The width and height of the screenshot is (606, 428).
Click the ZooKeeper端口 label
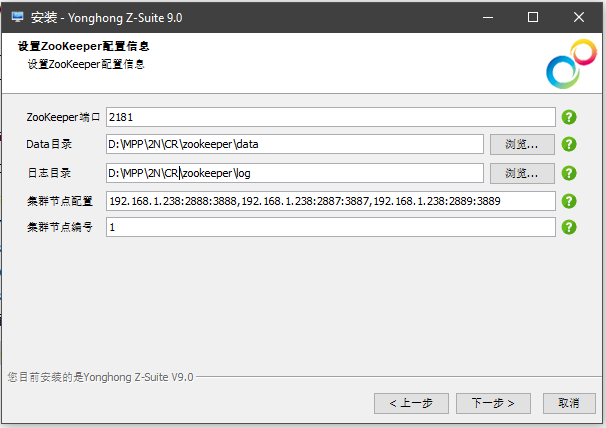[63, 117]
